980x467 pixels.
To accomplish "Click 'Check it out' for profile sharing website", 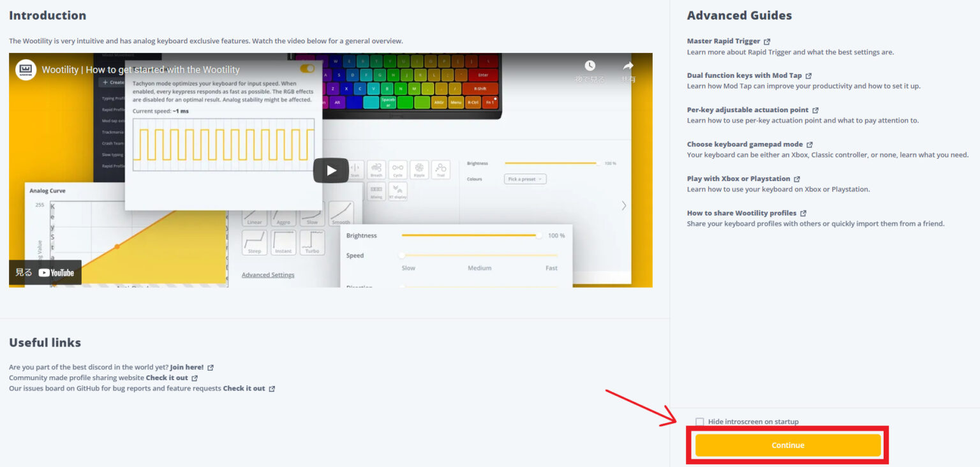I will tap(167, 378).
